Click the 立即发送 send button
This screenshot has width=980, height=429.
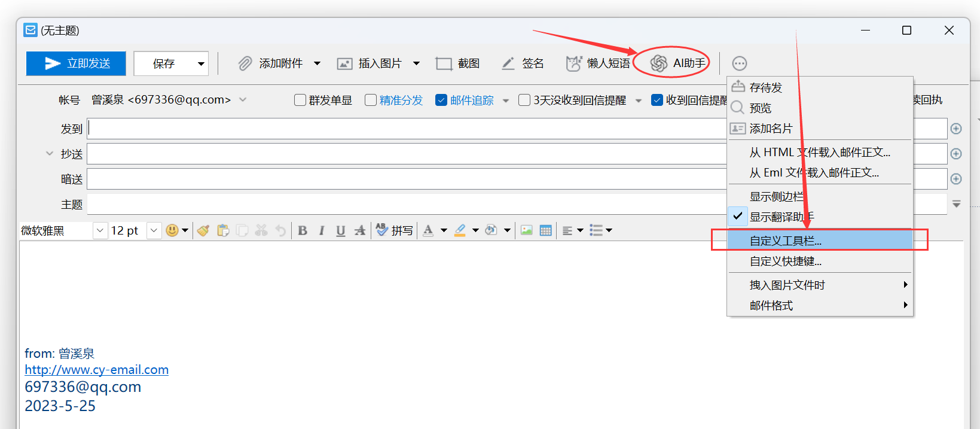tap(76, 63)
